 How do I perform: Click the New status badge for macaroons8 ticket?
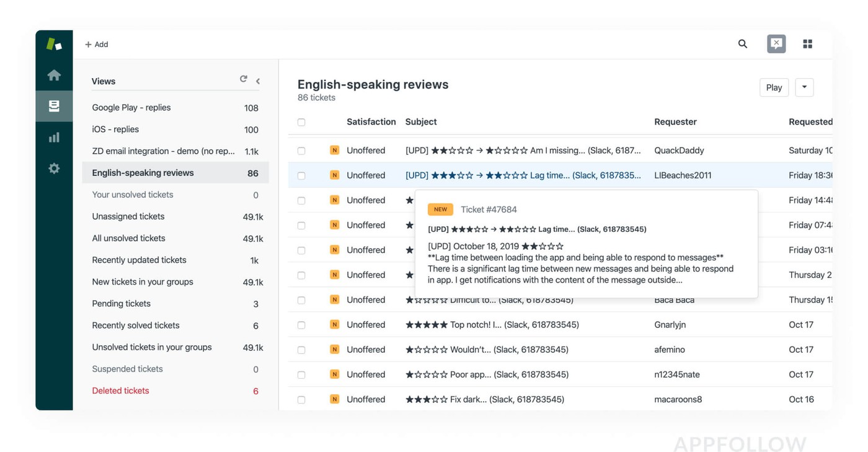click(x=335, y=399)
